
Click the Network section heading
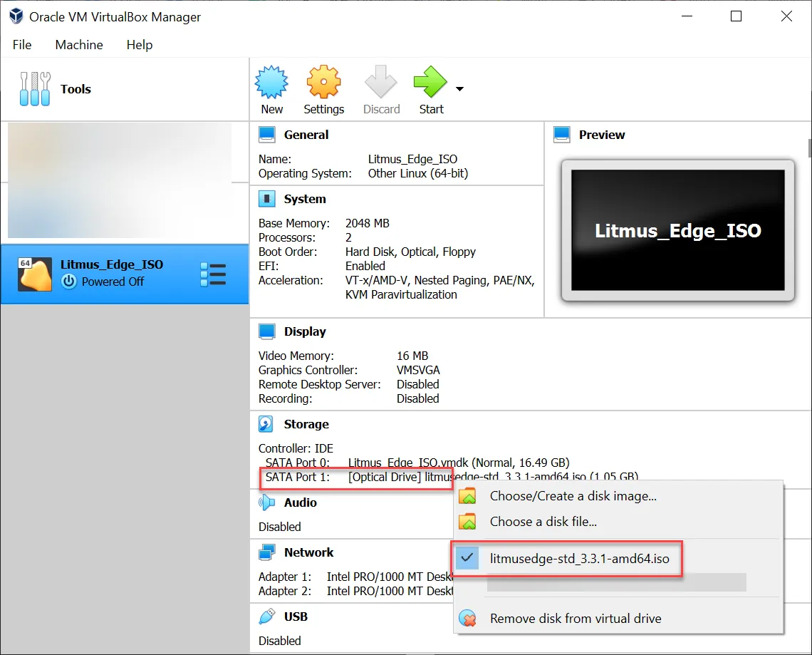[308, 552]
